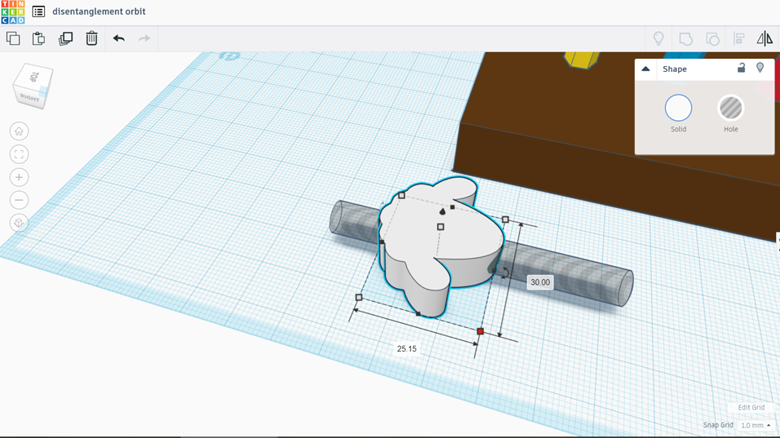Open the Snap Grid dropdown
The height and width of the screenshot is (438, 780).
[756, 425]
